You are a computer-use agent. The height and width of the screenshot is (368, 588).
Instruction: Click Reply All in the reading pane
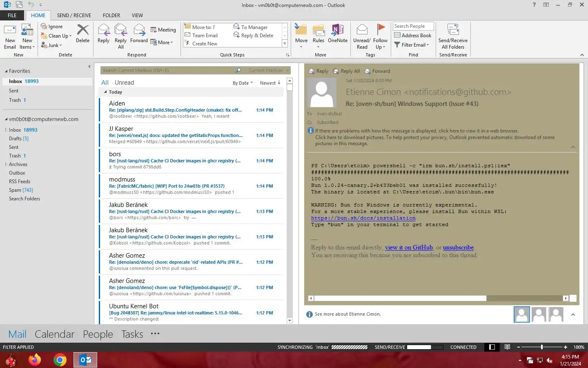coord(346,71)
